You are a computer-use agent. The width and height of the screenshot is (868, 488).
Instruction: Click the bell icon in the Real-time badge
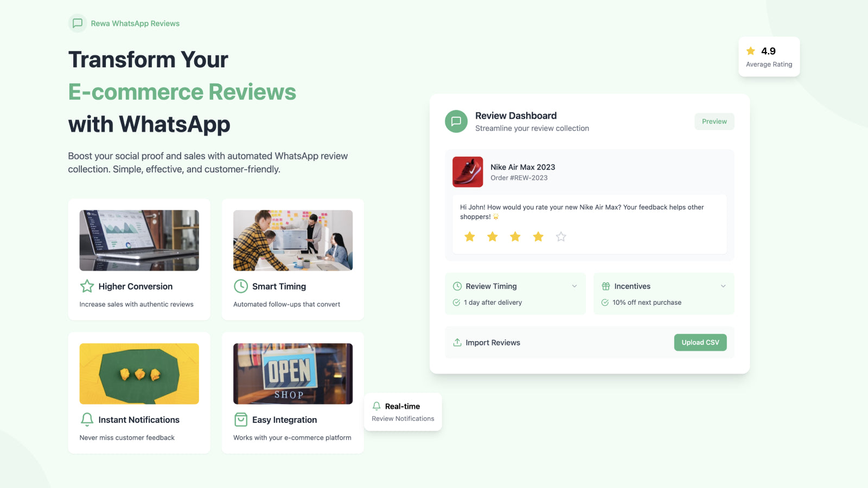pos(376,406)
